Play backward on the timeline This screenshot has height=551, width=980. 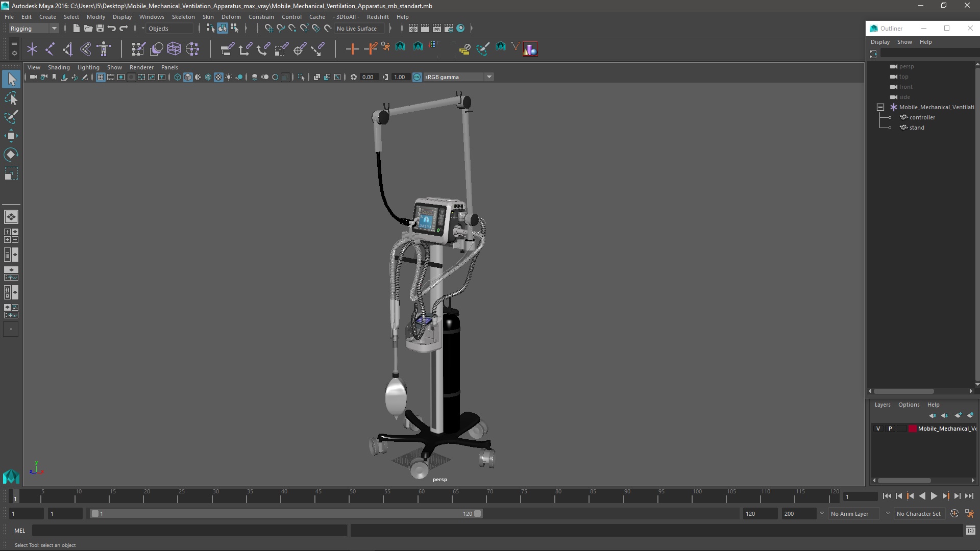pyautogui.click(x=922, y=496)
